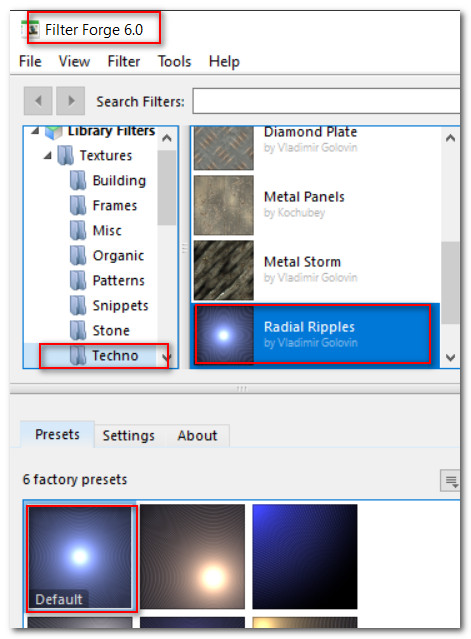Click the Stone folder icon
This screenshot has height=639, width=471.
(x=78, y=331)
